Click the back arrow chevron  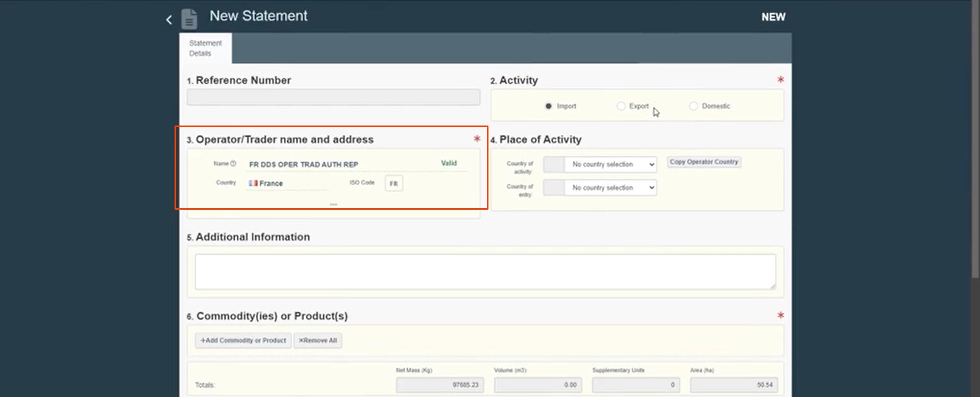coord(169,20)
